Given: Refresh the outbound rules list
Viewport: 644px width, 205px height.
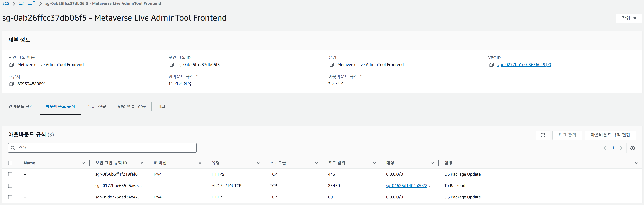Looking at the screenshot, I should coord(543,135).
